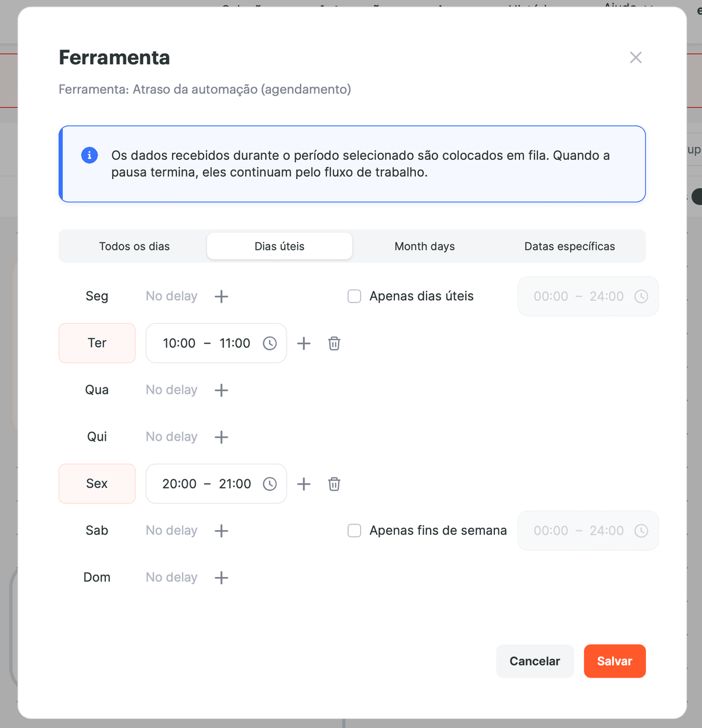702x728 pixels.
Task: Click the 'No delay' text in the Qui row
Action: pyautogui.click(x=171, y=437)
